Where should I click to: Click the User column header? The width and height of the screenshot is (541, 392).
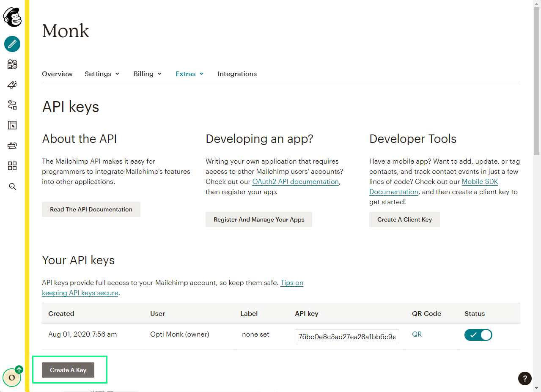point(157,313)
